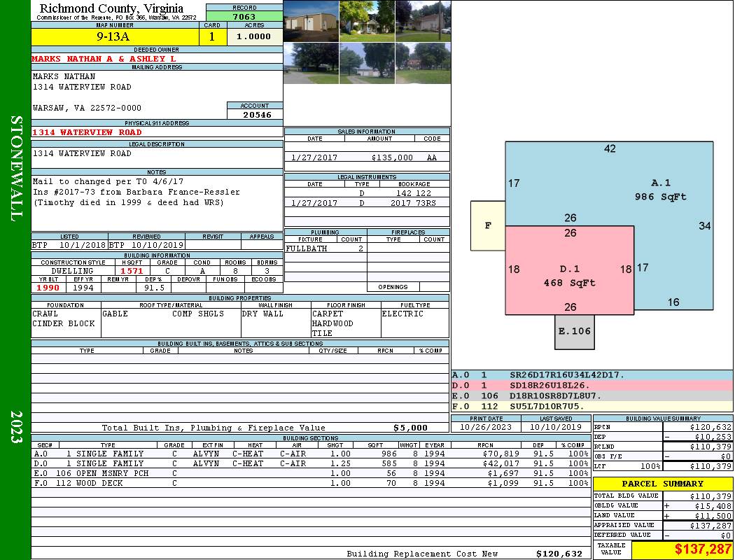Click the year built value 1990
The width and height of the screenshot is (735, 560).
tap(48, 288)
